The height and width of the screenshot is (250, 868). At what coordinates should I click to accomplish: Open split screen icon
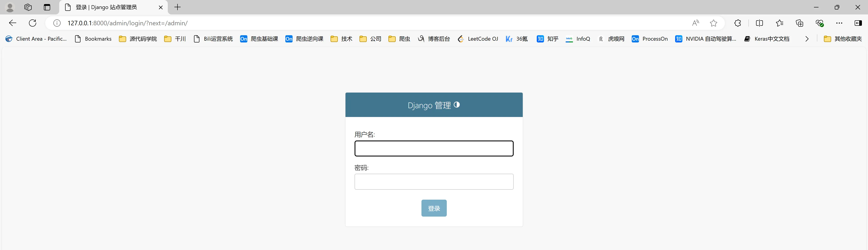759,23
